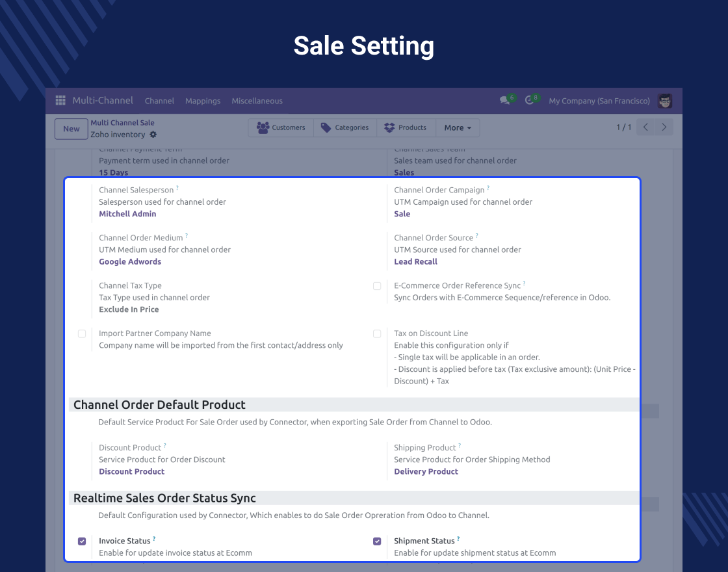Screen dimensions: 728x572
Task: Open the 15 Days payment term link
Action: (x=113, y=172)
